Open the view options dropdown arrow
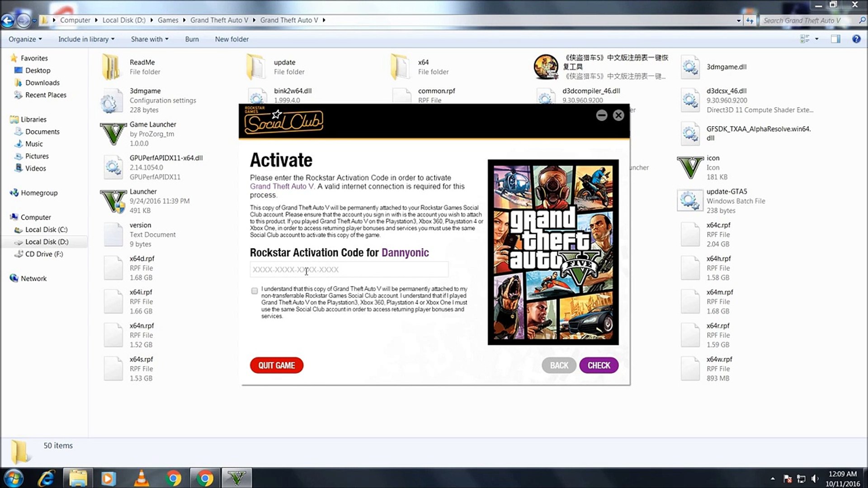This screenshot has height=488, width=868. click(816, 39)
